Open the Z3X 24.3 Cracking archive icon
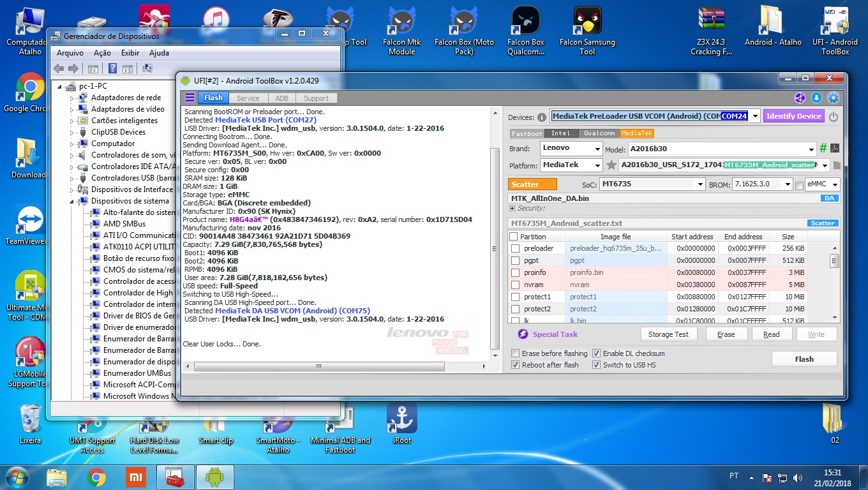This screenshot has height=490, width=868. (x=711, y=32)
